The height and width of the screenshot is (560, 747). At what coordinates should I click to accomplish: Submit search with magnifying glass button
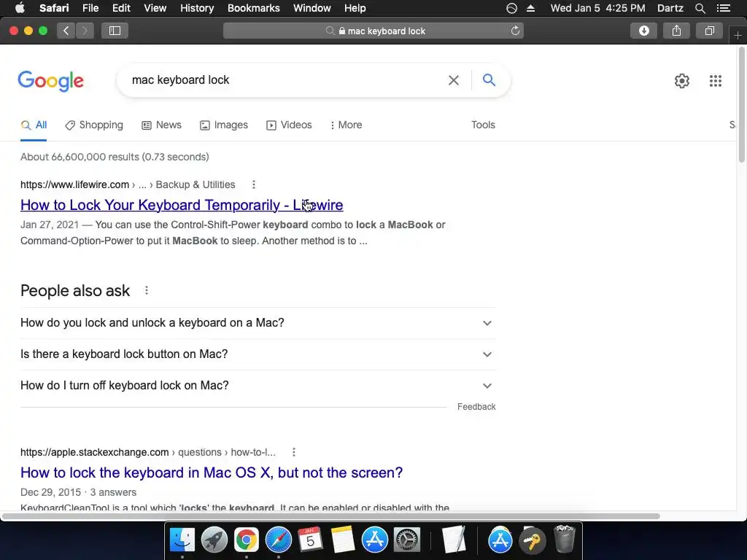coord(489,80)
